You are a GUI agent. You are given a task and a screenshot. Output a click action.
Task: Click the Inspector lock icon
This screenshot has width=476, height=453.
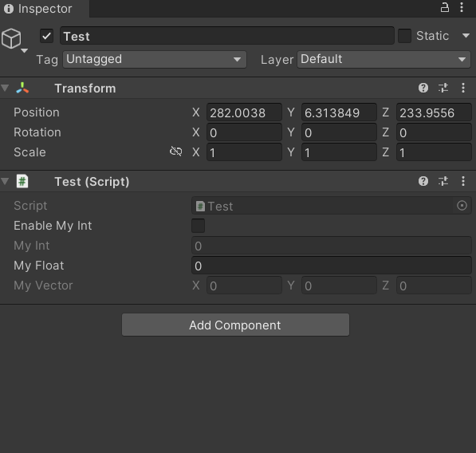(x=444, y=8)
